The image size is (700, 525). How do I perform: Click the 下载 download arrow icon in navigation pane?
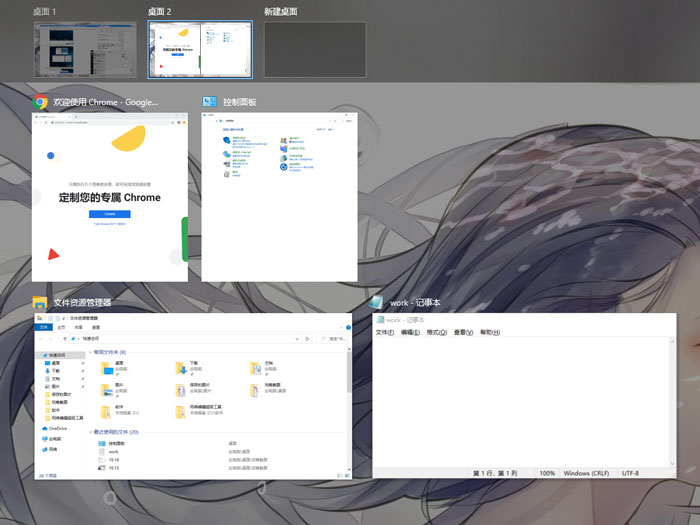48,371
